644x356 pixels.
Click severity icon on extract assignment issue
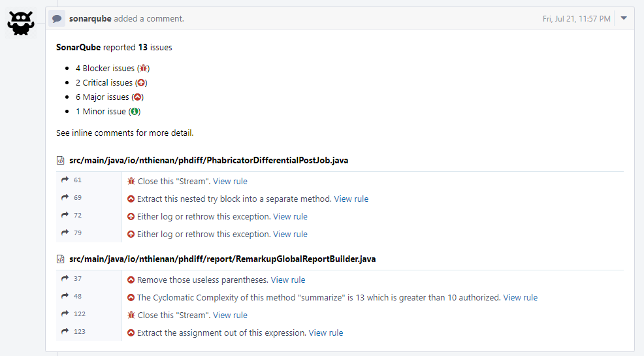coord(131,332)
